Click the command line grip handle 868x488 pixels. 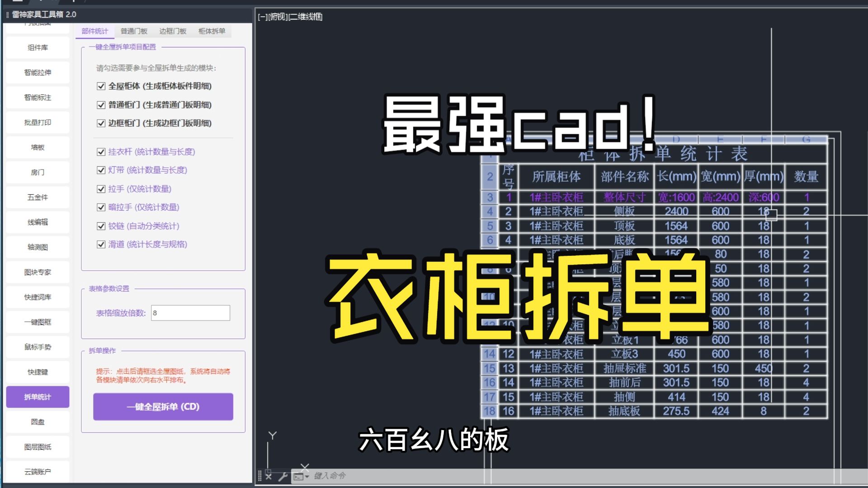pos(259,476)
